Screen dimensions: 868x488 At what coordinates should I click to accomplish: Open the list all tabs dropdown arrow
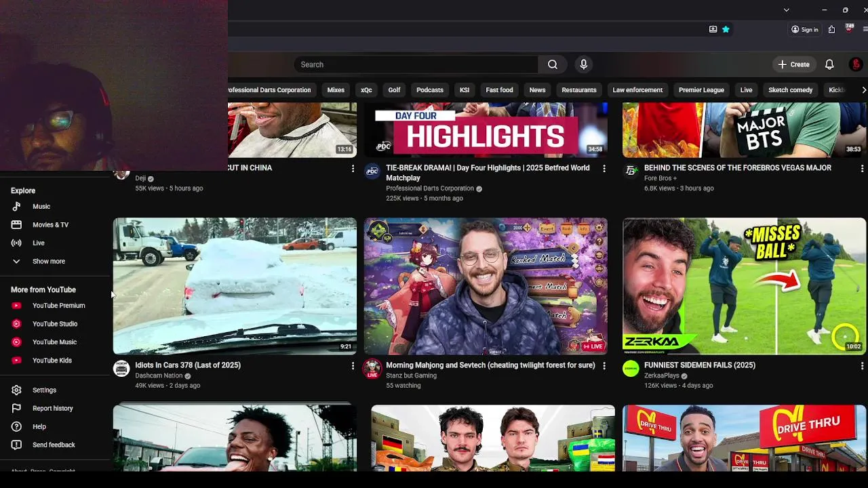click(x=786, y=9)
